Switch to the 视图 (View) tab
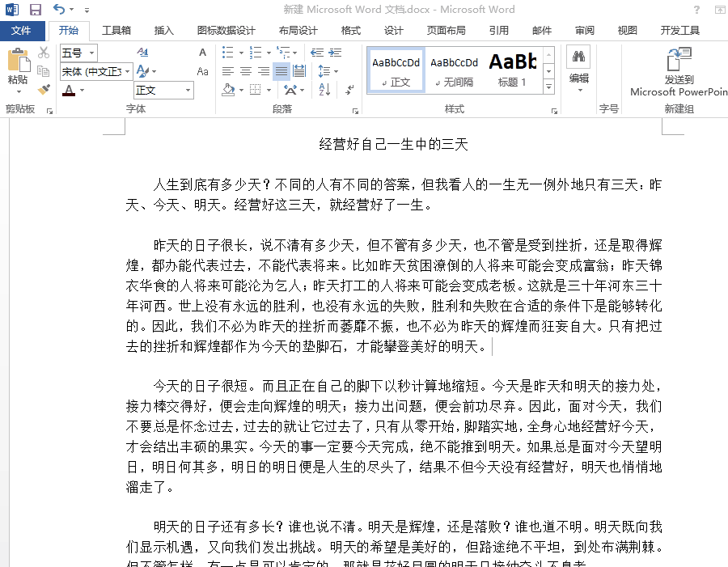 (x=627, y=31)
